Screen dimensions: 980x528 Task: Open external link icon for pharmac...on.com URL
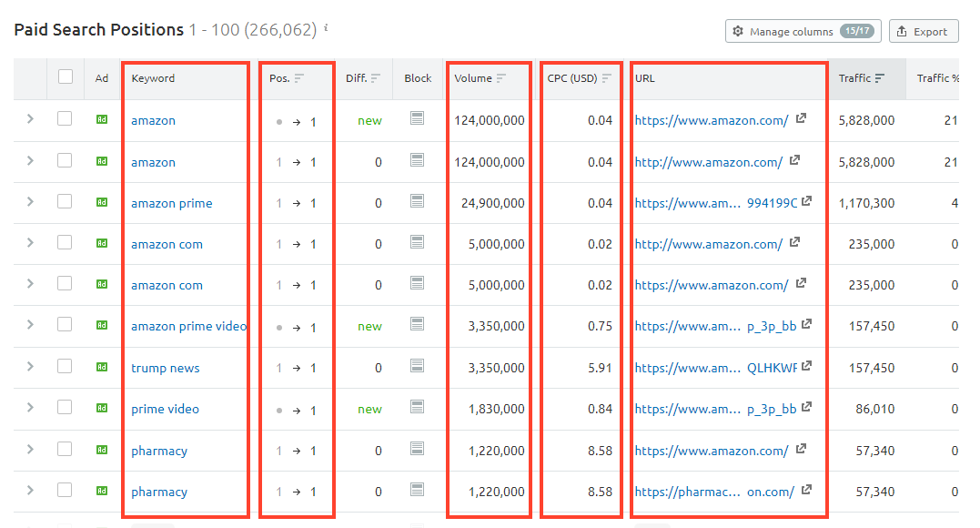click(x=806, y=489)
